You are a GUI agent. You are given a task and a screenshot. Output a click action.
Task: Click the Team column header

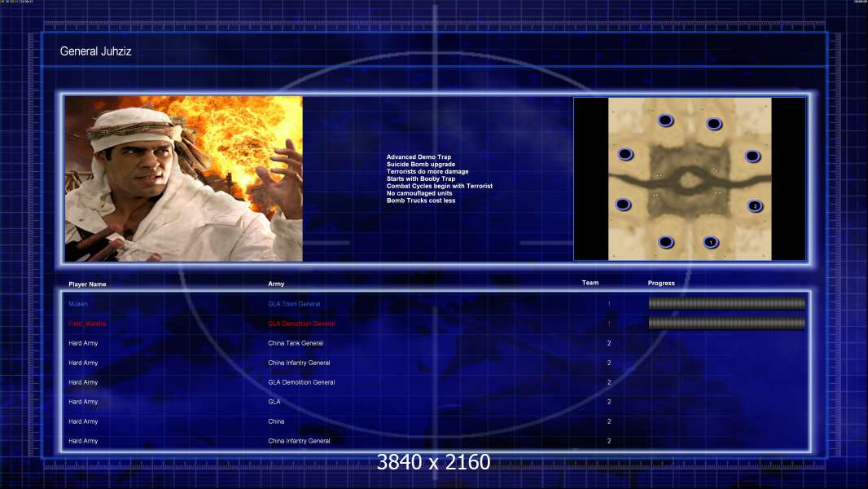pyautogui.click(x=590, y=283)
